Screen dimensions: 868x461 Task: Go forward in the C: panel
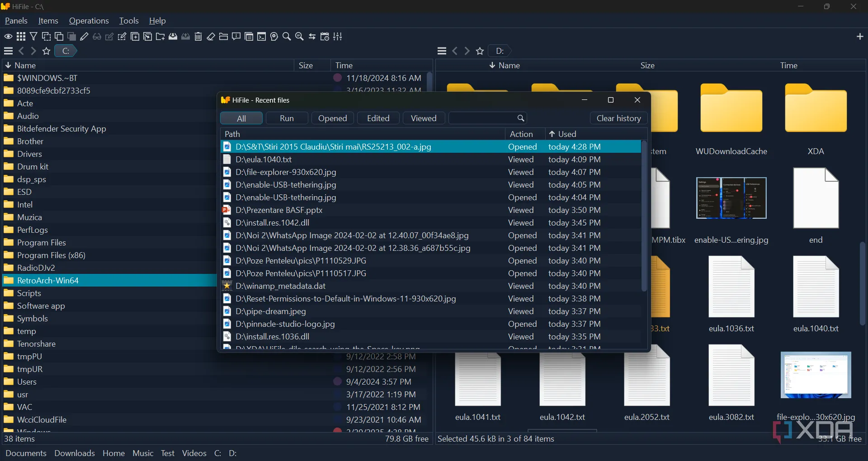coord(33,51)
